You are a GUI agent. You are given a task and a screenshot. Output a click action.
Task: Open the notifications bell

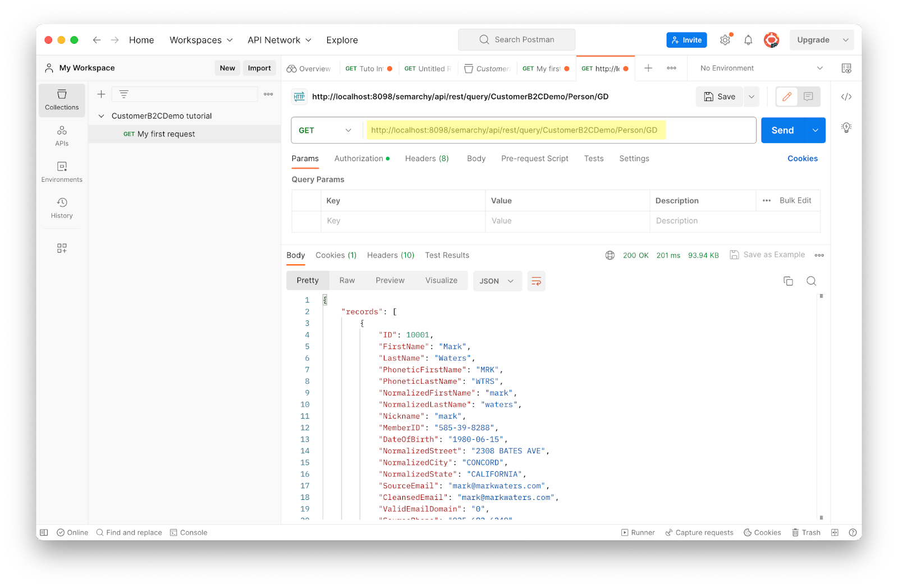pos(748,40)
